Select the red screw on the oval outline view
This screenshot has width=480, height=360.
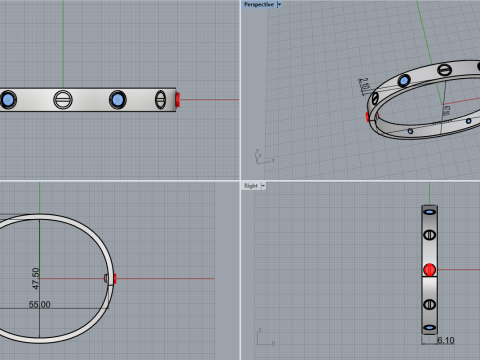[x=115, y=279]
